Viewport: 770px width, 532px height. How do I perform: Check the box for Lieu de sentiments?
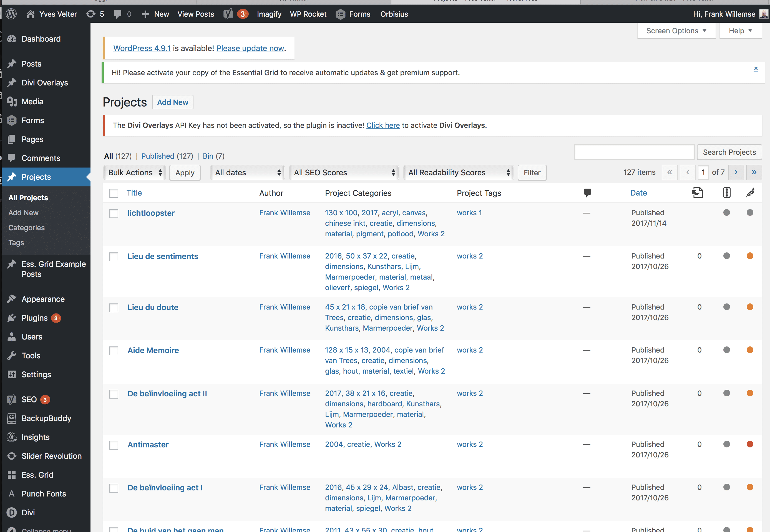pos(114,257)
